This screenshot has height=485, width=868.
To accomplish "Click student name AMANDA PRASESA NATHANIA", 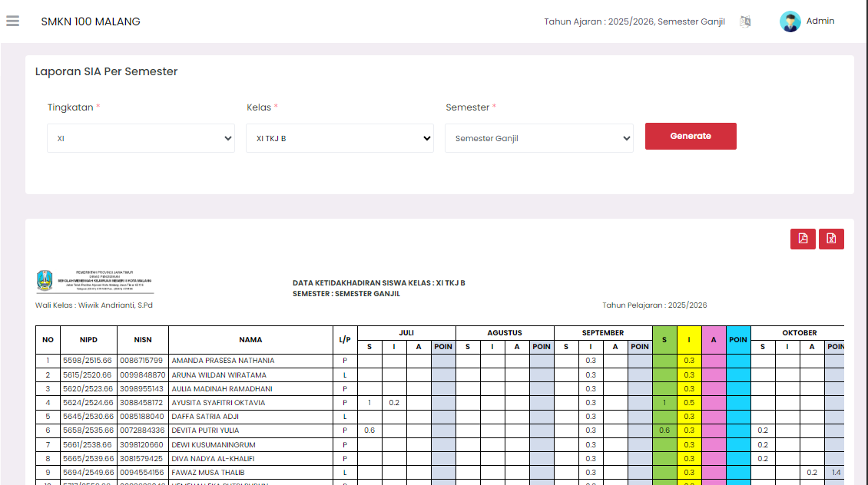I will coord(223,361).
